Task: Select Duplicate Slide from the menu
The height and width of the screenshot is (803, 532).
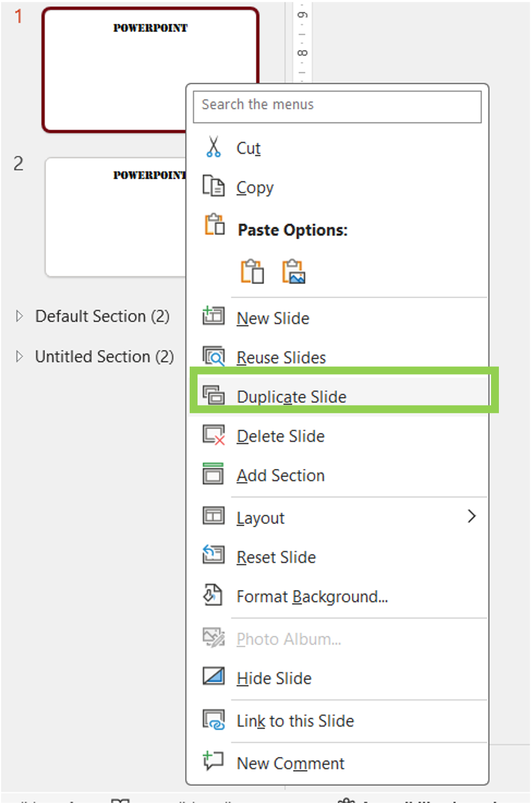Action: pyautogui.click(x=291, y=397)
